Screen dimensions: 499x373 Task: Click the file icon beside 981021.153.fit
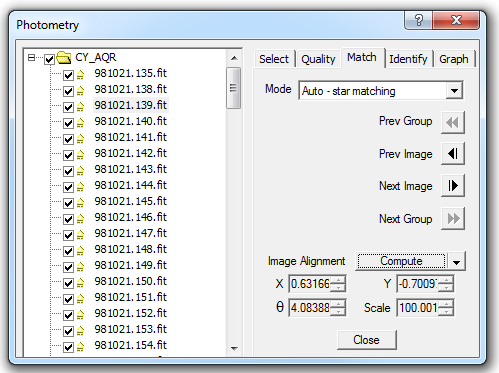80,331
